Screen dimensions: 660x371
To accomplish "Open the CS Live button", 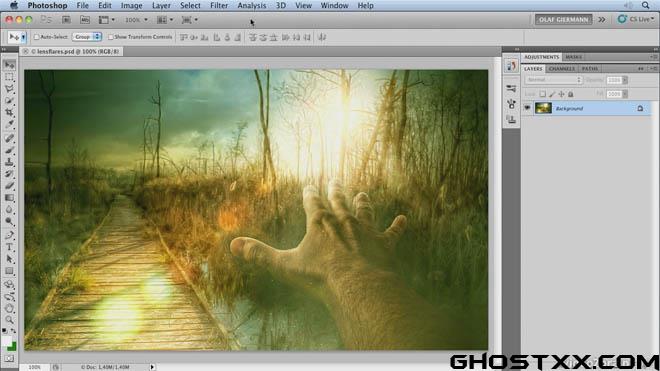I will [x=636, y=19].
